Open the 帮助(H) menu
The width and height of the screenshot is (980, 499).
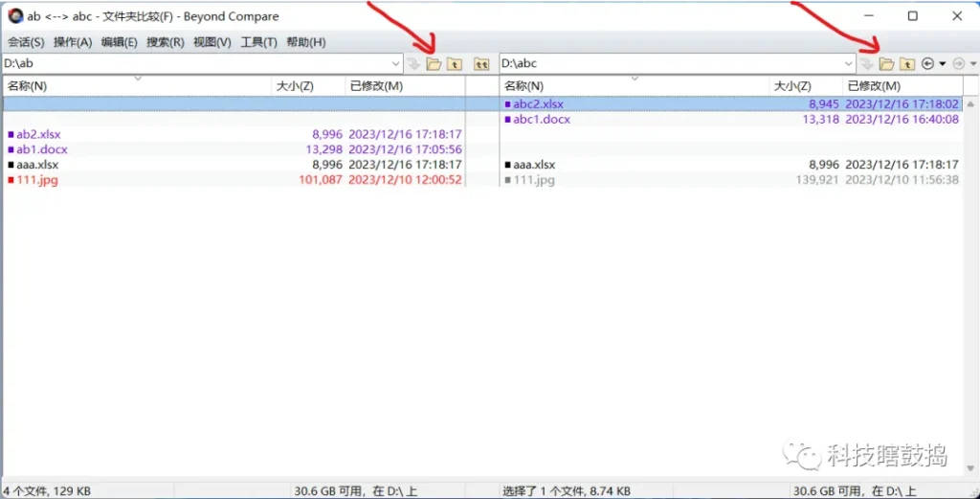tap(306, 42)
